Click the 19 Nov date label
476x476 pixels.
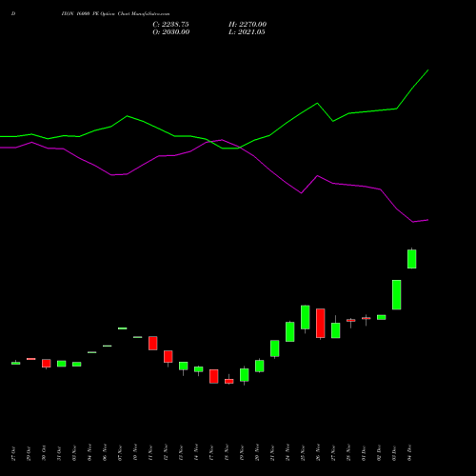(x=242, y=453)
